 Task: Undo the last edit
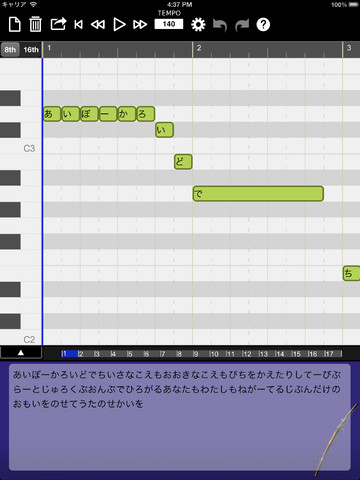[220, 25]
